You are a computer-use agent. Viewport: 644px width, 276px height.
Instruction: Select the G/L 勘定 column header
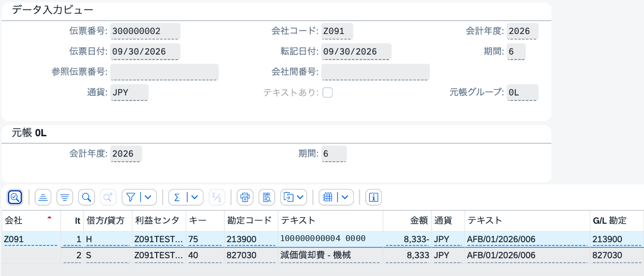[617, 220]
